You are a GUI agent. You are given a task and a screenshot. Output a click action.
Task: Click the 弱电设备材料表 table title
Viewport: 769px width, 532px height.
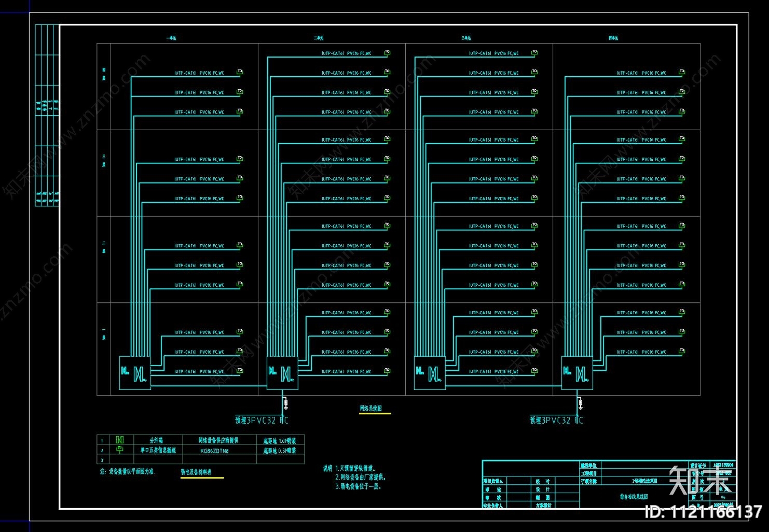point(196,472)
